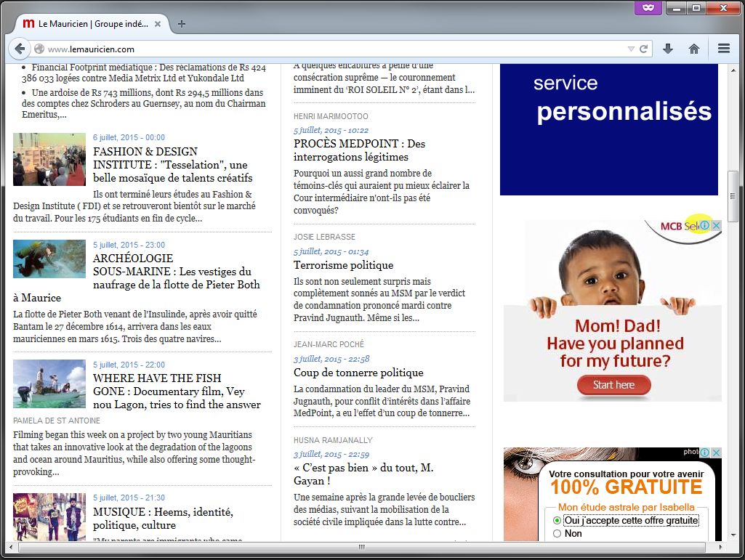Click the Start here button in MCB ad

pos(613,385)
